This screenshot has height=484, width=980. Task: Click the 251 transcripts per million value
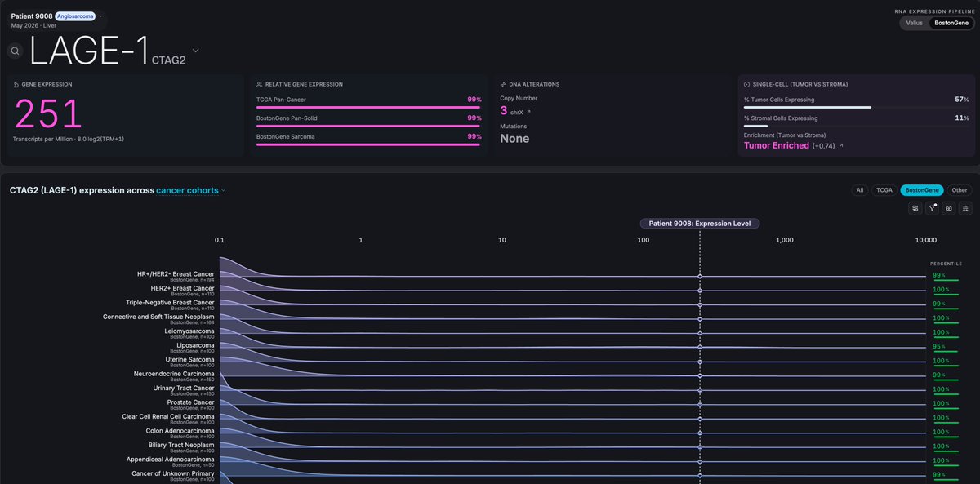[49, 113]
